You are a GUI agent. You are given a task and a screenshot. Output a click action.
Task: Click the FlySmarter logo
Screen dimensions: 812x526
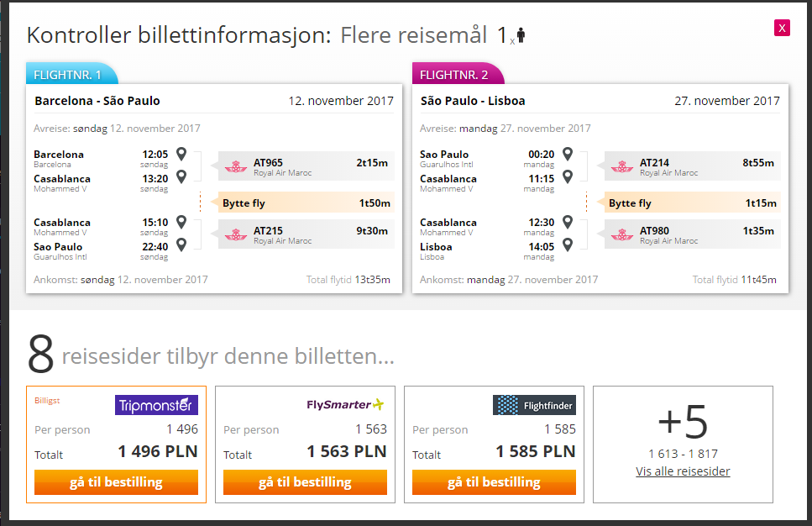(345, 404)
